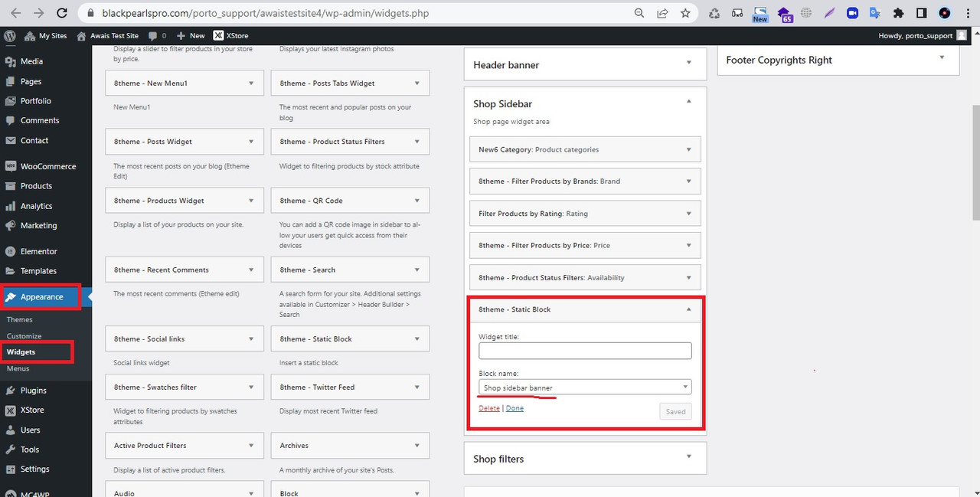Open Block name dropdown

point(585,387)
